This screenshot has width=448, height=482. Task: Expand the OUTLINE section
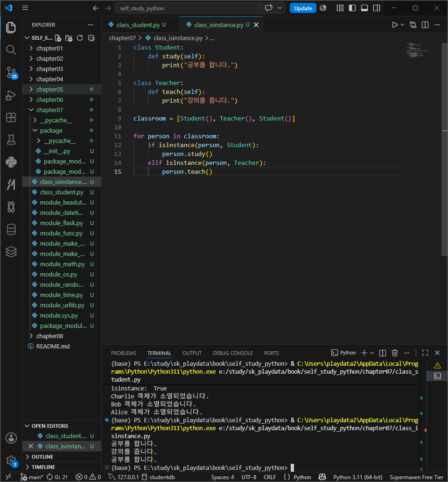pyautogui.click(x=62, y=456)
